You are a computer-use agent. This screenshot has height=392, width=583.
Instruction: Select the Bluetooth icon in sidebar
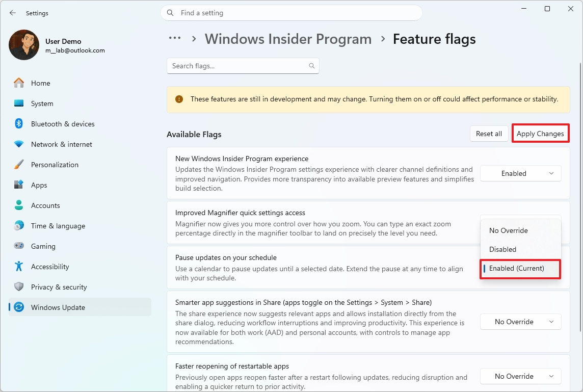[18, 124]
